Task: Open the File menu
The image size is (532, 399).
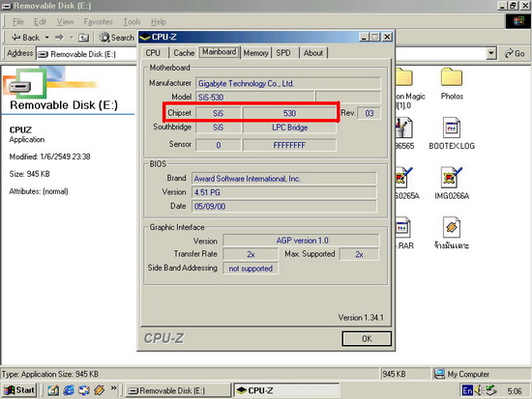Action: pyautogui.click(x=18, y=21)
